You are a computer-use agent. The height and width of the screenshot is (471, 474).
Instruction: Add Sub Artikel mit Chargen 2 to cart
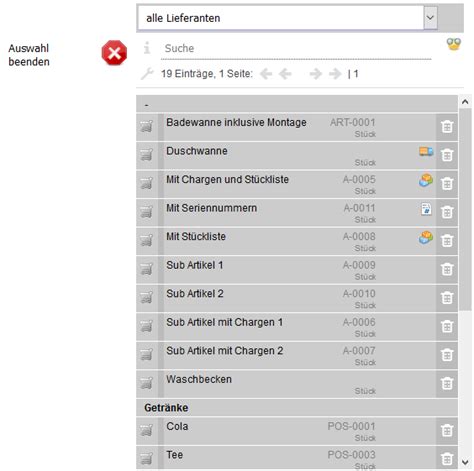[x=146, y=355]
